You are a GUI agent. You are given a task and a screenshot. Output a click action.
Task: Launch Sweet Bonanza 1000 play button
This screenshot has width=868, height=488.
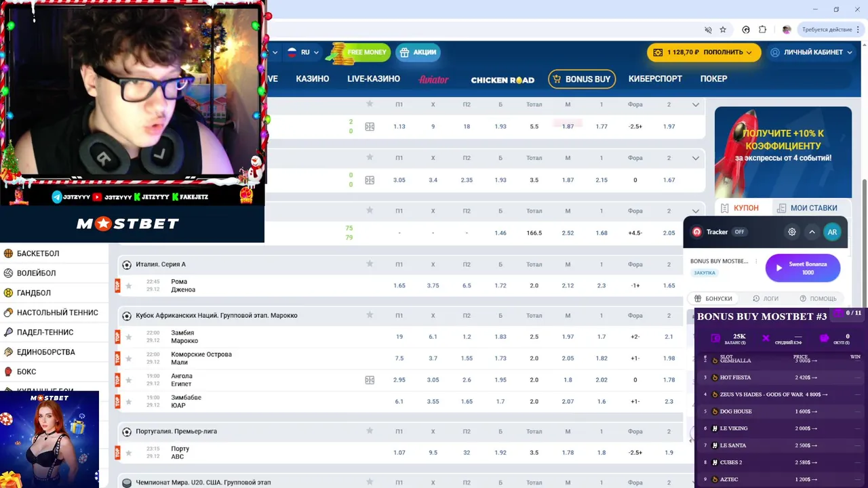(803, 268)
